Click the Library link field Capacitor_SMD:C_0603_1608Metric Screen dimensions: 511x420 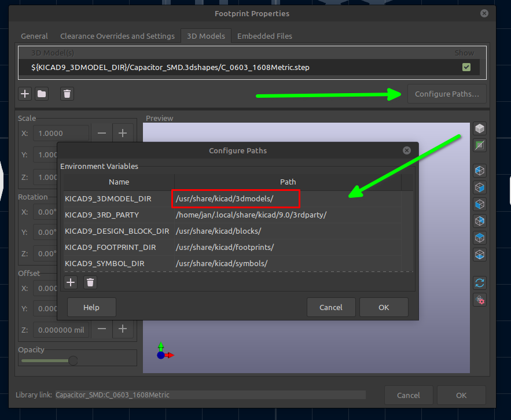point(210,395)
